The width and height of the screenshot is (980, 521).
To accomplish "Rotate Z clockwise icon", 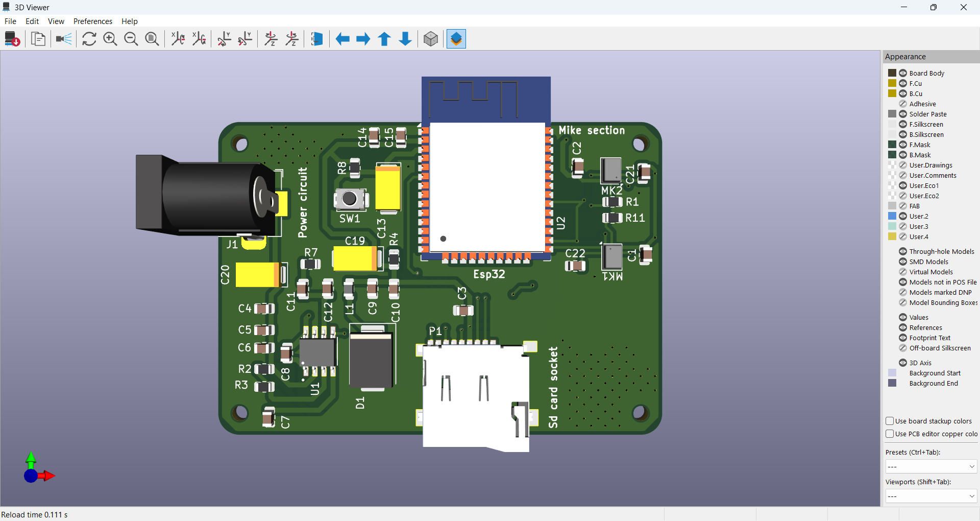I will 271,39.
